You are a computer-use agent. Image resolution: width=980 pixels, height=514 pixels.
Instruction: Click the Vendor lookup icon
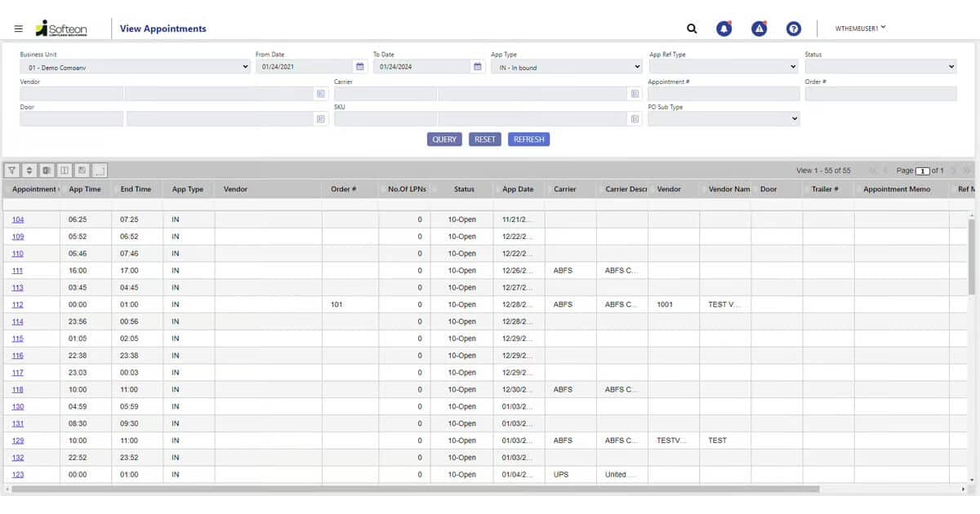320,94
